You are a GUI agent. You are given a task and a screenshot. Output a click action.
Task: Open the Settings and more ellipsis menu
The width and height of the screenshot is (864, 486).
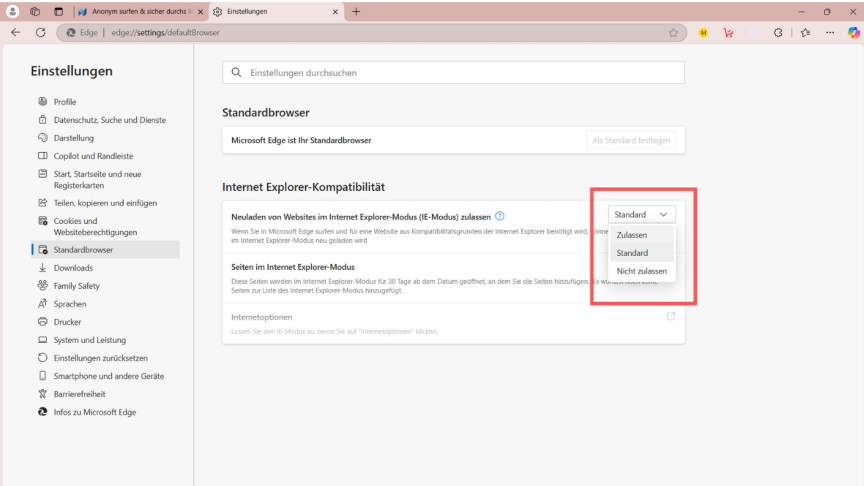(x=830, y=33)
